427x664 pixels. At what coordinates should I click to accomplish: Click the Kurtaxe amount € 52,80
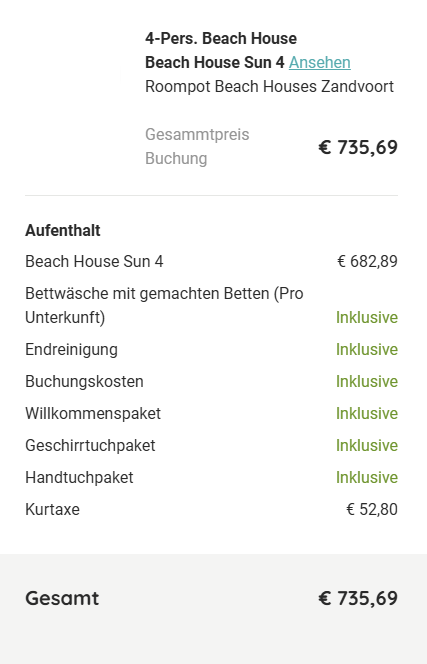tap(372, 509)
